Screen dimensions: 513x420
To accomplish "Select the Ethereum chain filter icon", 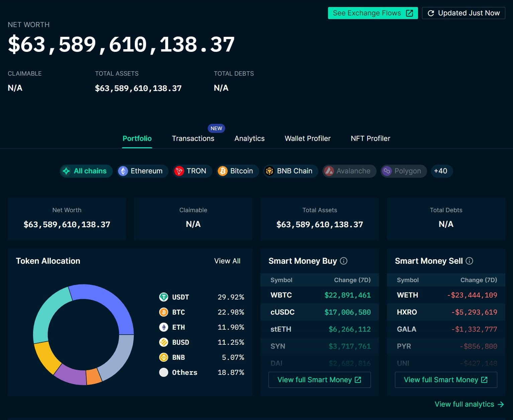I will pos(123,171).
